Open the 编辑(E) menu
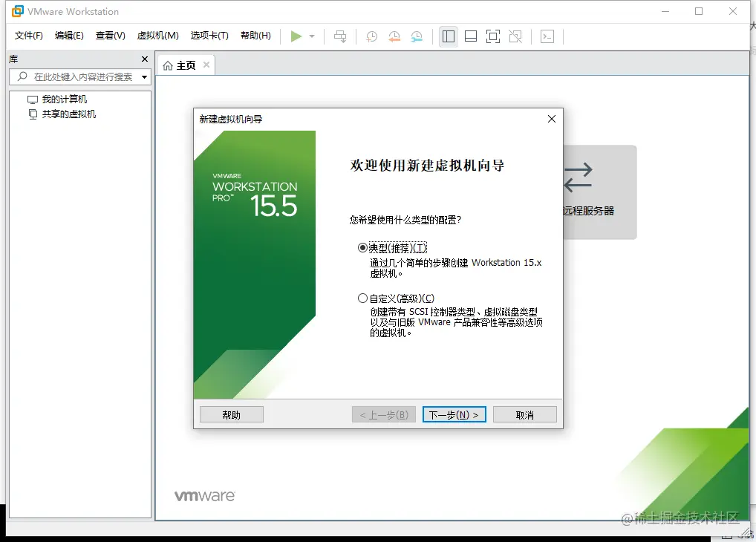Screen dimensions: 756x542 (x=69, y=35)
